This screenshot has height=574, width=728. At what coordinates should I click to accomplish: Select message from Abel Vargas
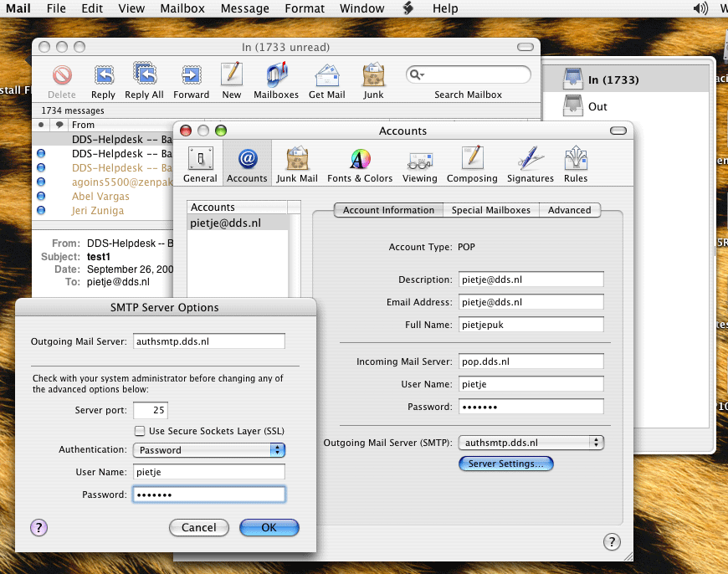[102, 196]
